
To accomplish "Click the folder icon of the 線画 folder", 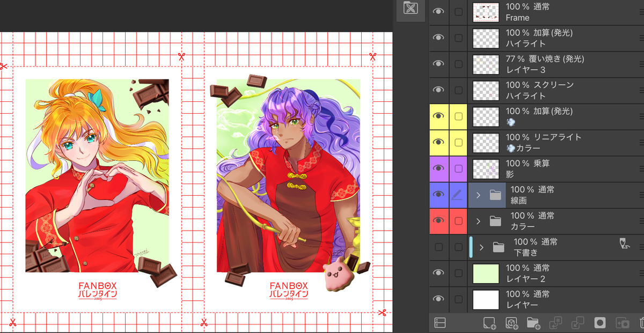I will pos(495,195).
